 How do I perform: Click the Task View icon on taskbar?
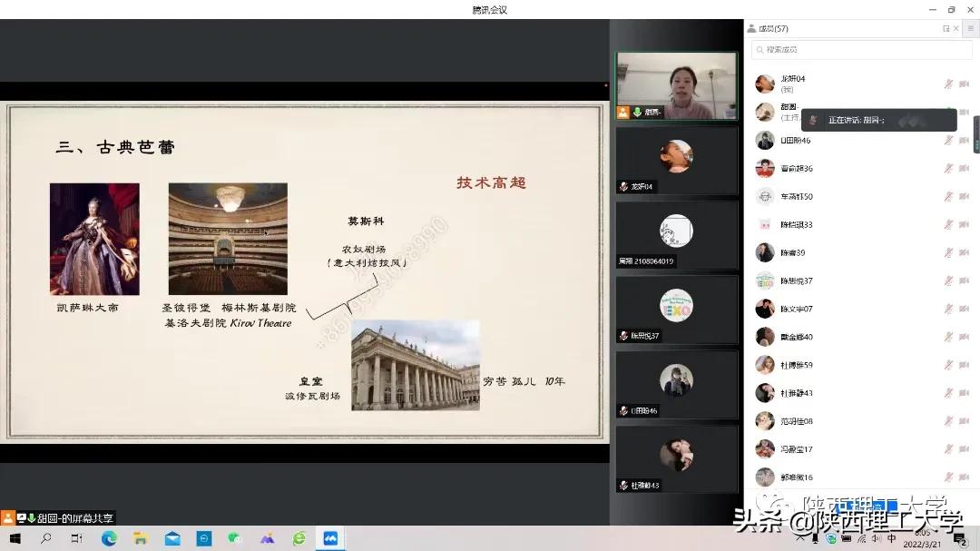point(76,538)
